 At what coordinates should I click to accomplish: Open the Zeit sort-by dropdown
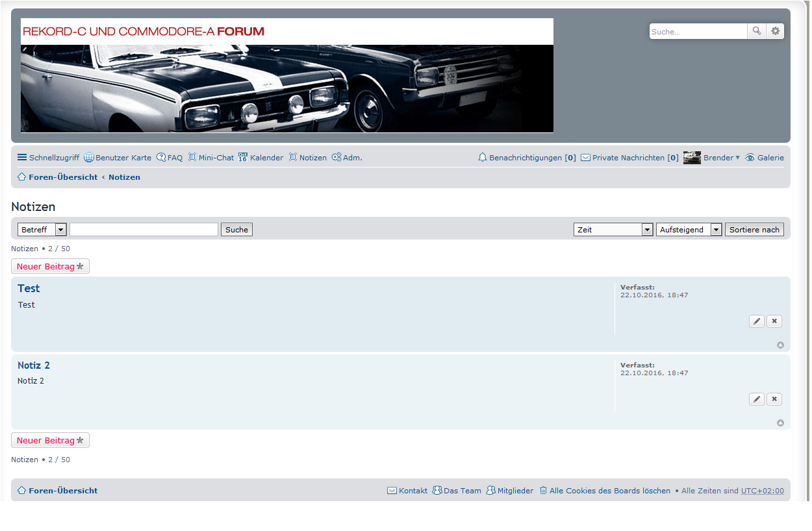[613, 230]
